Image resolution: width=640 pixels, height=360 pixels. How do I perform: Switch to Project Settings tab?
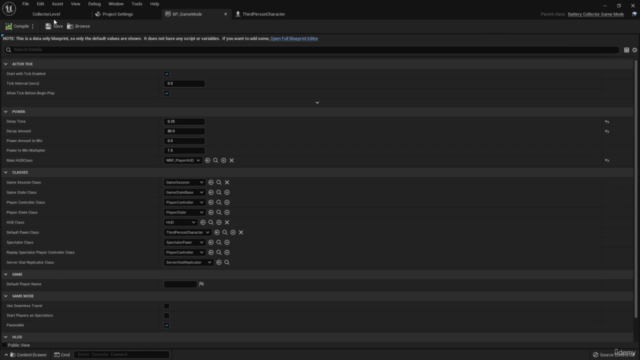(118, 14)
